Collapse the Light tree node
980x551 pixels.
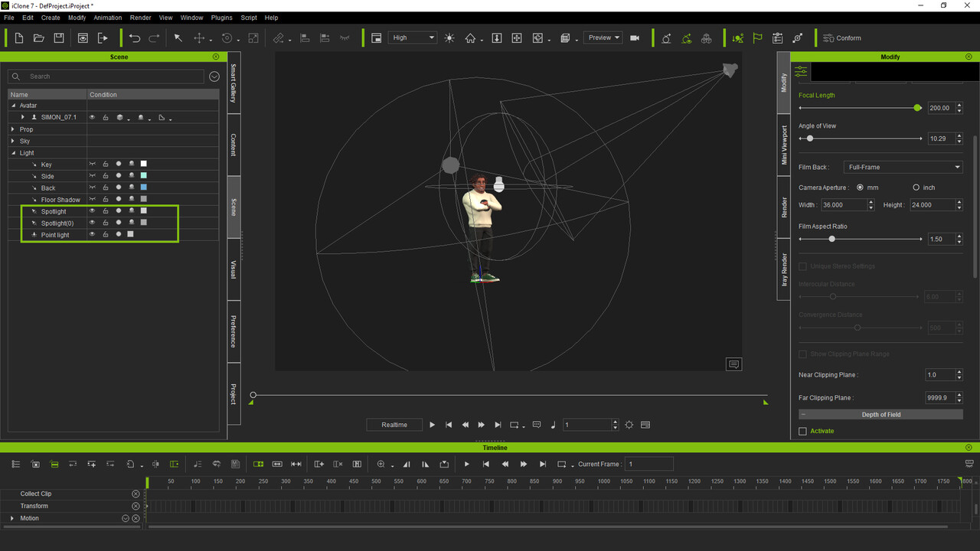pos(13,153)
